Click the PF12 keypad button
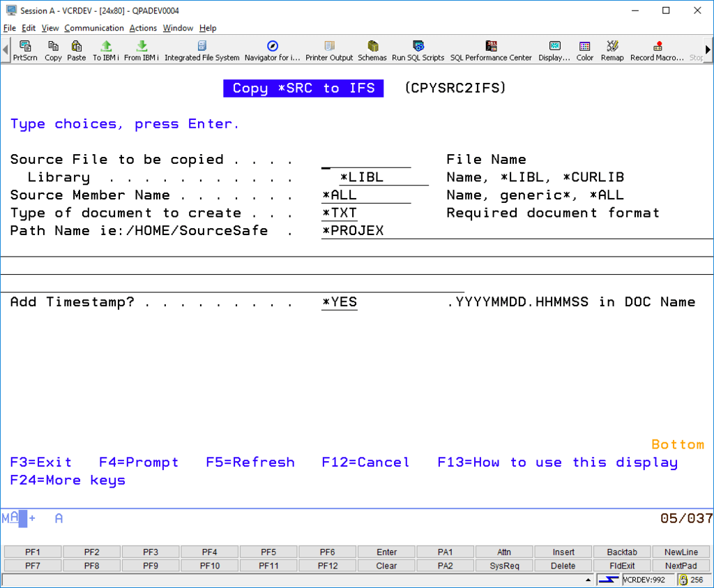 click(x=328, y=566)
